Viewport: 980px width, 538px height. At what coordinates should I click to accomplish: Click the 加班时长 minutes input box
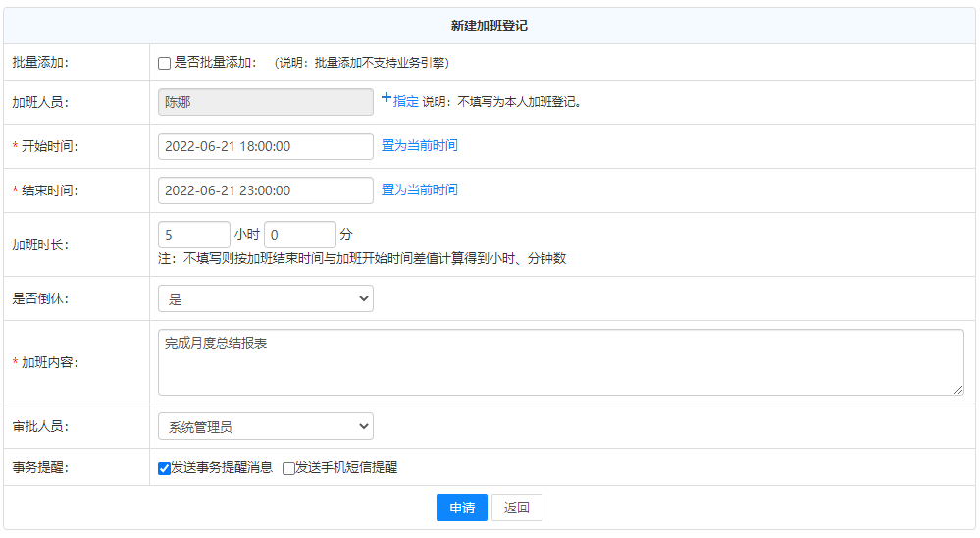point(299,235)
